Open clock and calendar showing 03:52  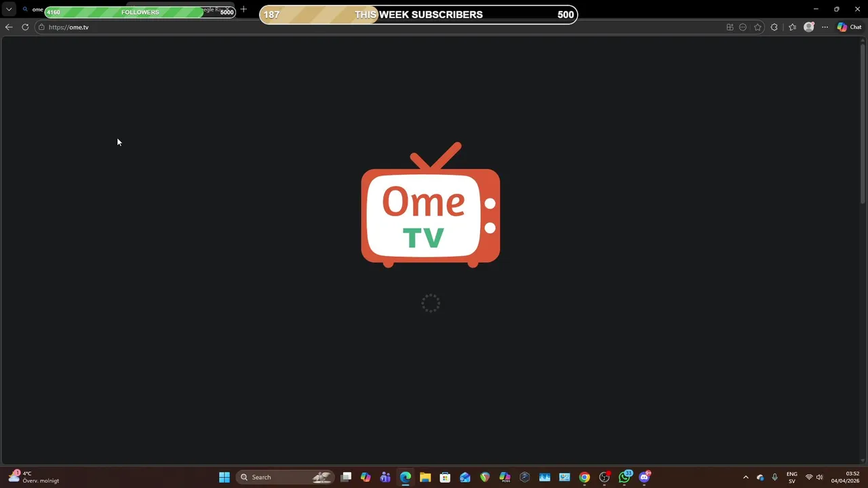tap(845, 477)
